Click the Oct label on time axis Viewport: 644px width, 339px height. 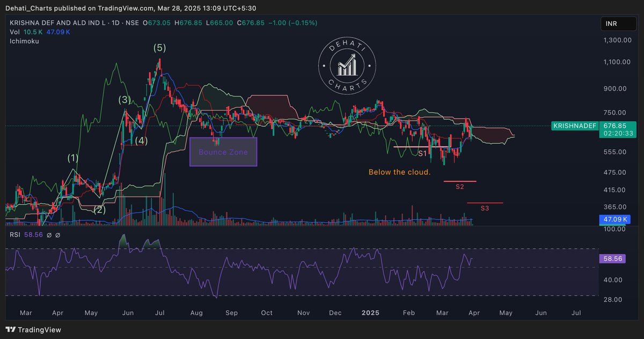point(267,313)
